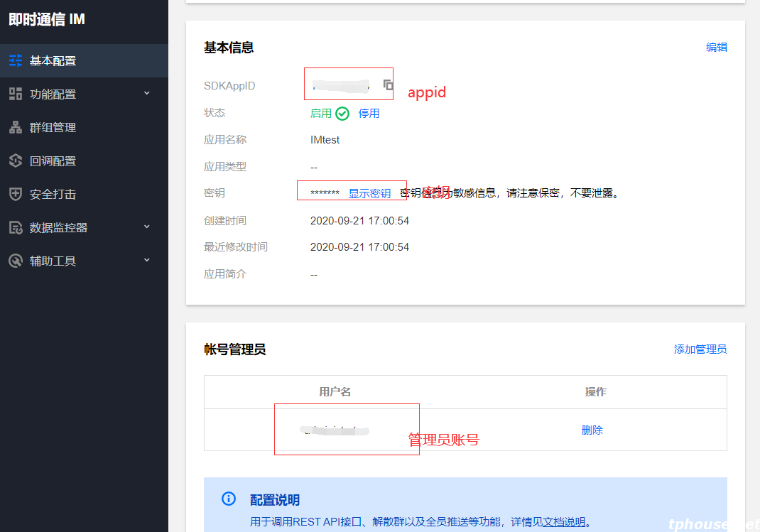Click the 帐号管理员 section heading
Screen dimensions: 760x532
click(234, 349)
